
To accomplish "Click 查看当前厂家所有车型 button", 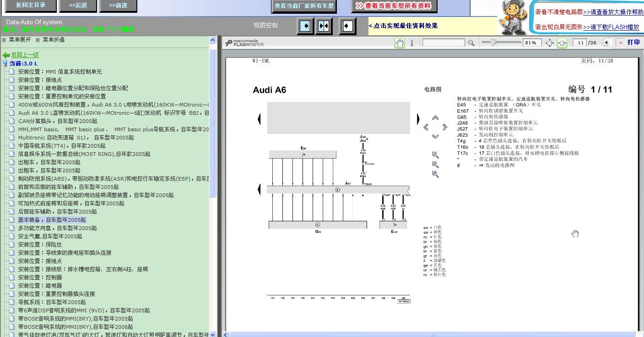I will [x=304, y=6].
